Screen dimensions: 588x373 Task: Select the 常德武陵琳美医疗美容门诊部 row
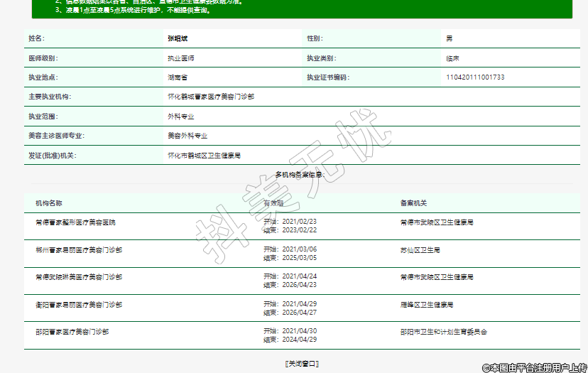(78, 276)
